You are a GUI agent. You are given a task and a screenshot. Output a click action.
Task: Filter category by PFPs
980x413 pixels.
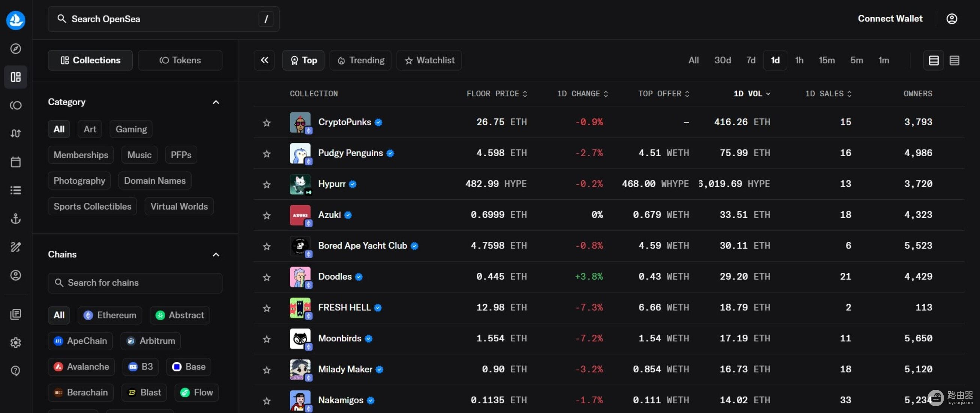pos(181,155)
